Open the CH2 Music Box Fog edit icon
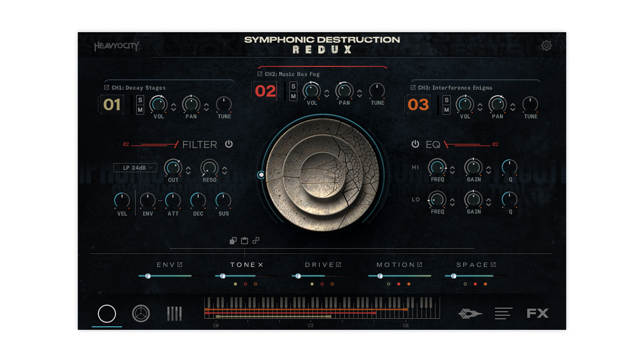Viewport: 644px width, 362px height. pyautogui.click(x=260, y=74)
